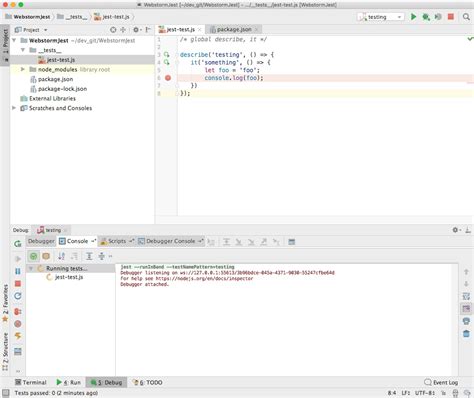Open the testing run configuration dropdown

[x=381, y=17]
